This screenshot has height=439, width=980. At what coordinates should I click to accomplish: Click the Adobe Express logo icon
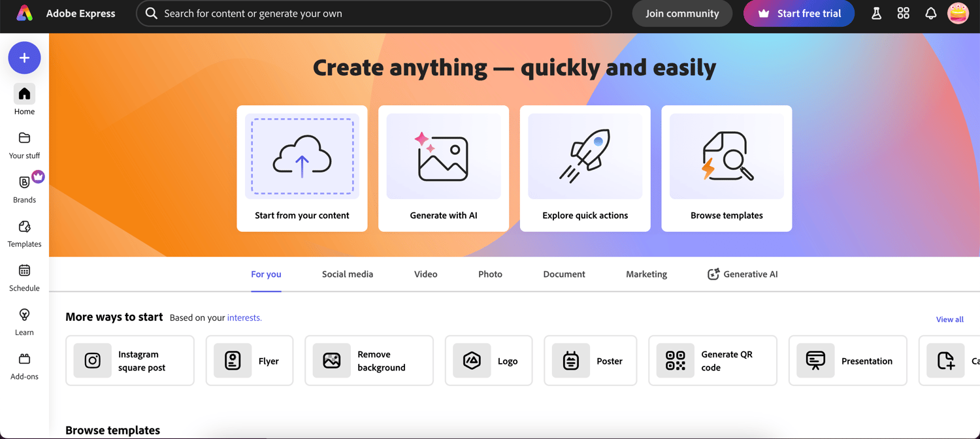point(24,13)
